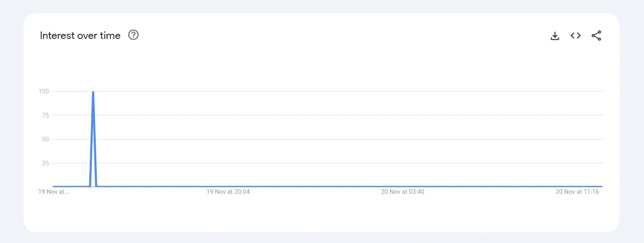Click the rising edge of the spike midway
Viewport: 644px width, 243px height.
(91, 139)
